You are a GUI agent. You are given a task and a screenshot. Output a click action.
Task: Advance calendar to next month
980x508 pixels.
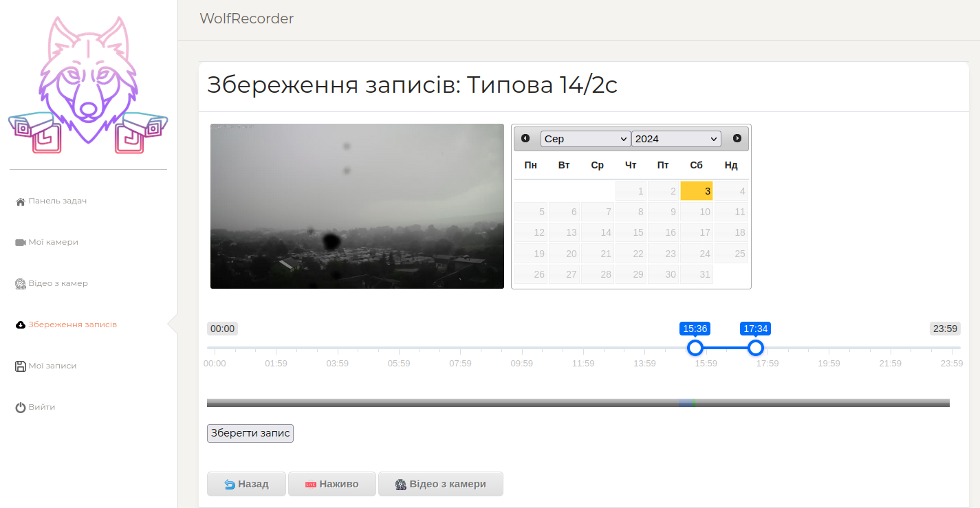pyautogui.click(x=737, y=138)
